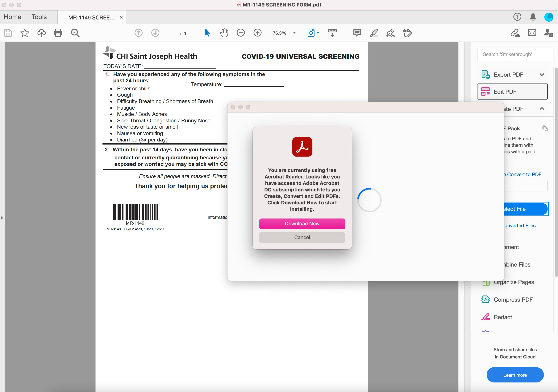This screenshot has width=558, height=392.
Task: Click Cancel in the Acrobat dialog
Action: pyautogui.click(x=302, y=237)
